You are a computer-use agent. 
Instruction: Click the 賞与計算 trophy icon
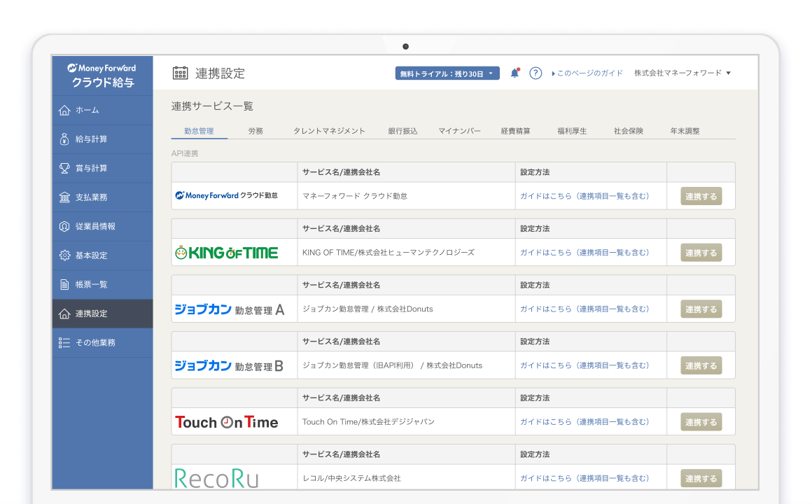[64, 168]
